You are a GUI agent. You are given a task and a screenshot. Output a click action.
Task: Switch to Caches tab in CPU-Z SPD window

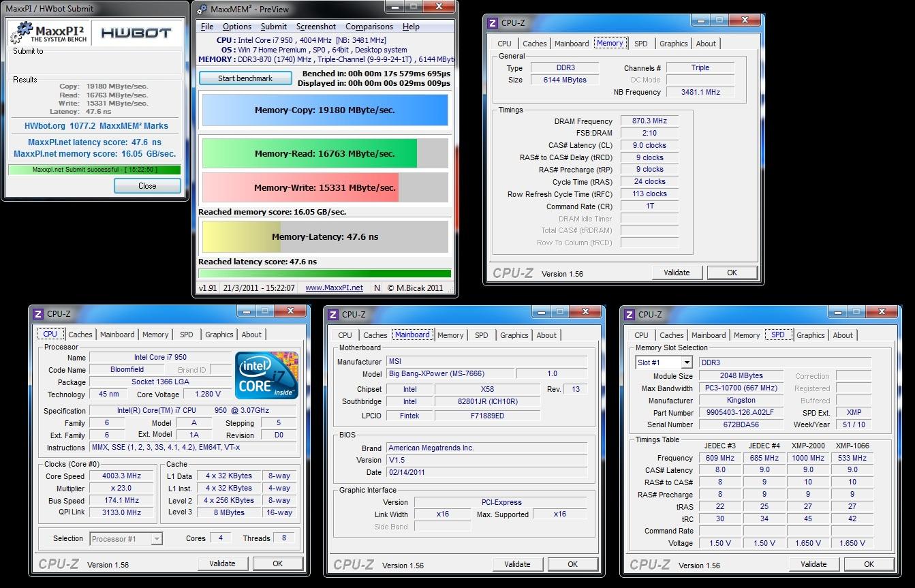coord(672,335)
